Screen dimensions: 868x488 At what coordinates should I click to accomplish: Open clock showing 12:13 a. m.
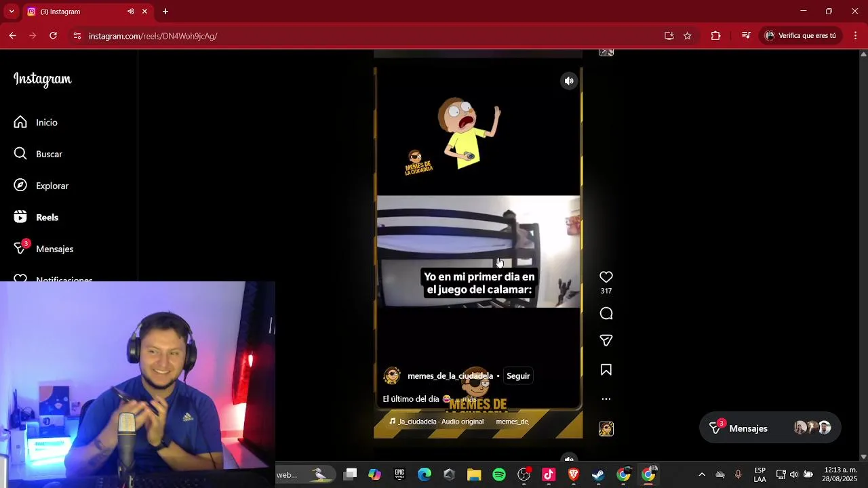pyautogui.click(x=840, y=474)
